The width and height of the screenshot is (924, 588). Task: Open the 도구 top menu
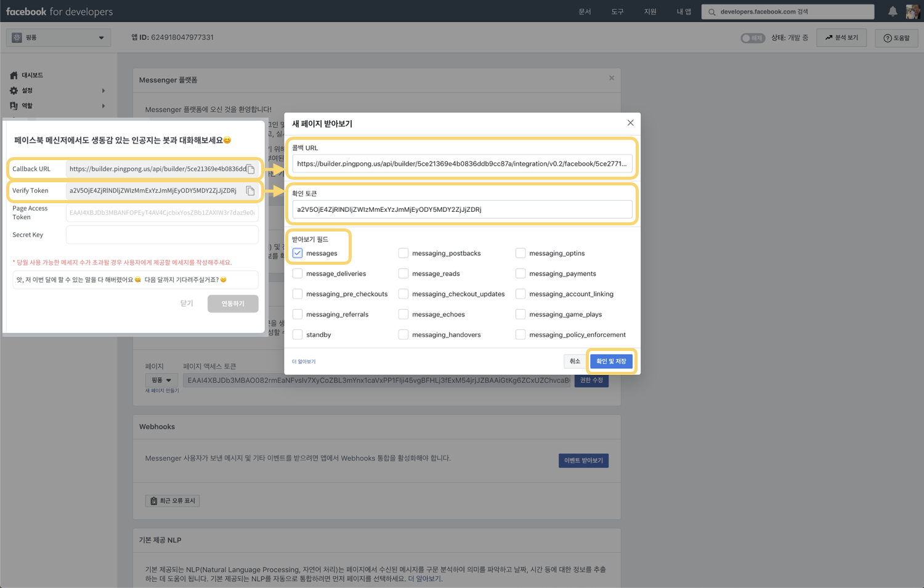click(x=617, y=12)
